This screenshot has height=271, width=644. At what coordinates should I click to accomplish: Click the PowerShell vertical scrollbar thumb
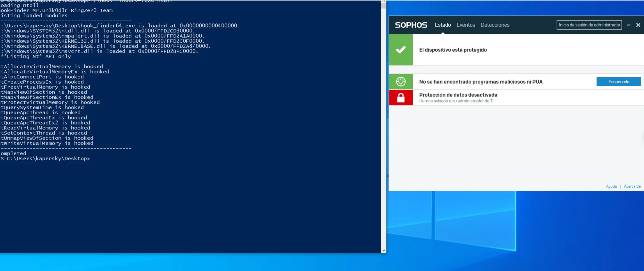(x=384, y=6)
